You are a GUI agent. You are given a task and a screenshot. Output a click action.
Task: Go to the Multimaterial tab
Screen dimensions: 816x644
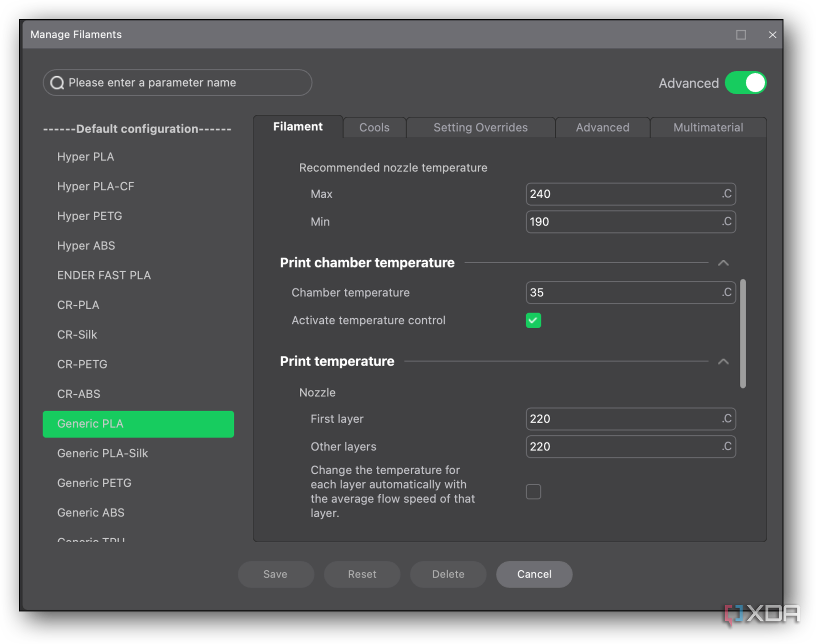click(x=708, y=127)
